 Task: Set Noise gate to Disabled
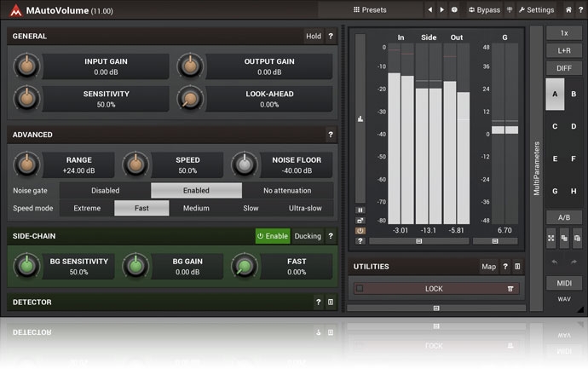(x=106, y=191)
